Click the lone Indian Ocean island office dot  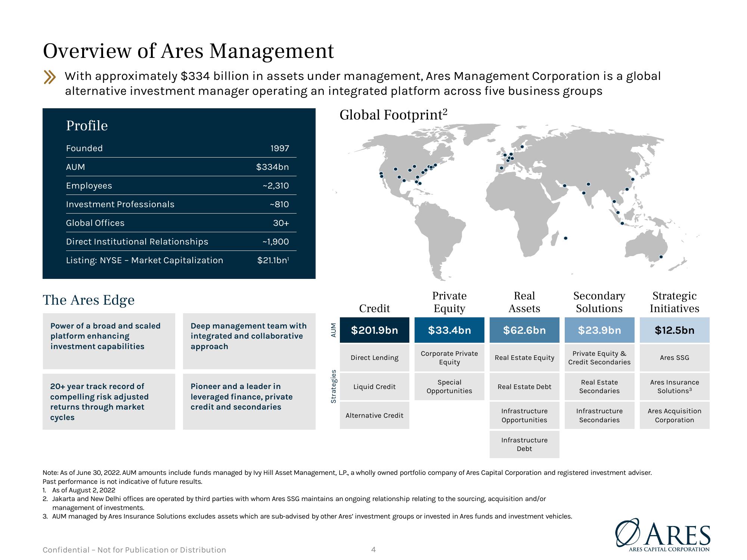tap(565, 238)
